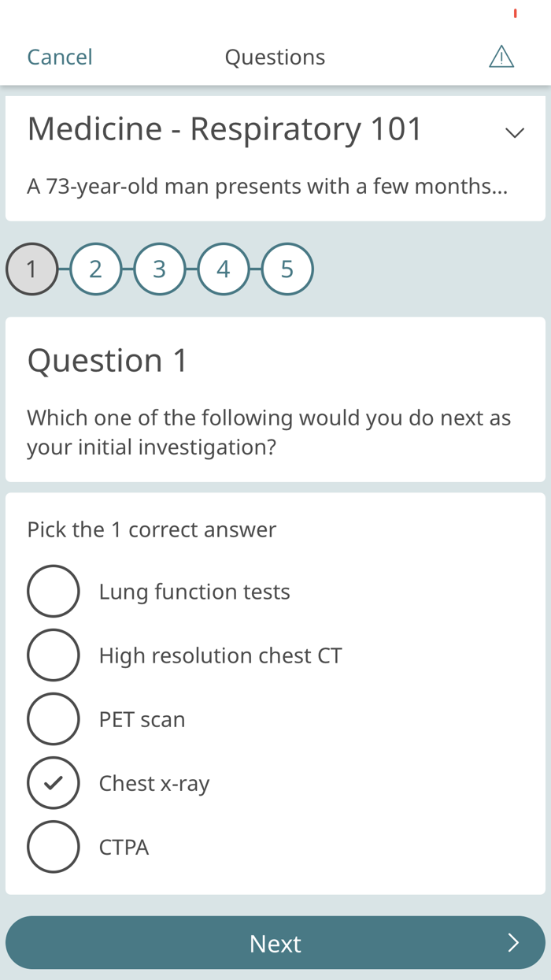The width and height of the screenshot is (551, 980).
Task: Open question 3 from the stepper
Action: pos(160,269)
